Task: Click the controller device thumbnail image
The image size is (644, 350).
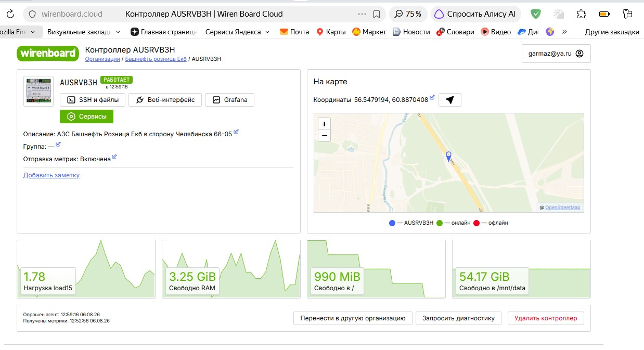Action: tap(38, 92)
